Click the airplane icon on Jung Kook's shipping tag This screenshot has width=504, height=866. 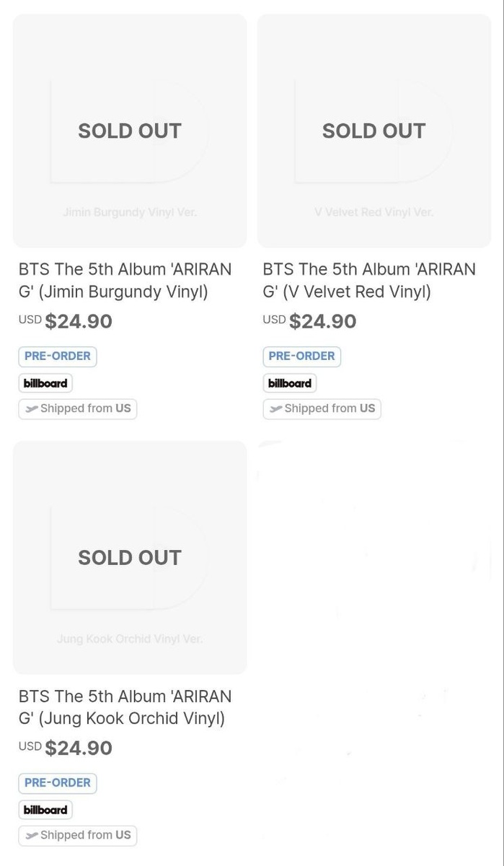coord(32,836)
